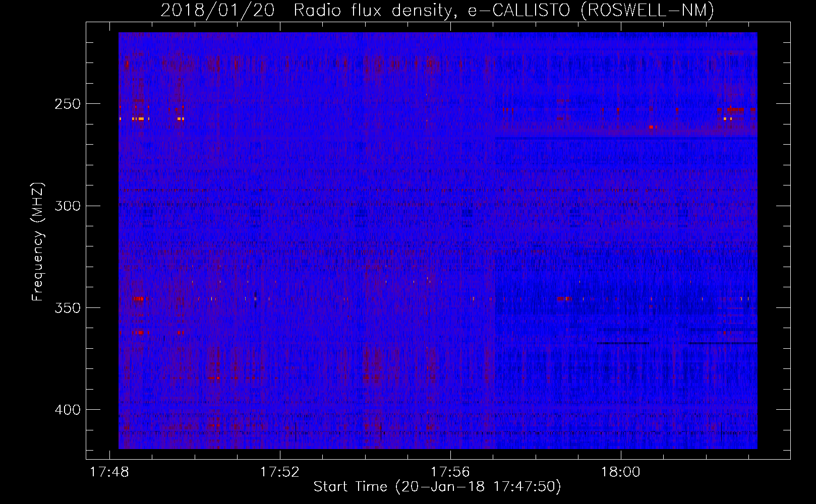Click the 250 frequency tick label

(68, 104)
